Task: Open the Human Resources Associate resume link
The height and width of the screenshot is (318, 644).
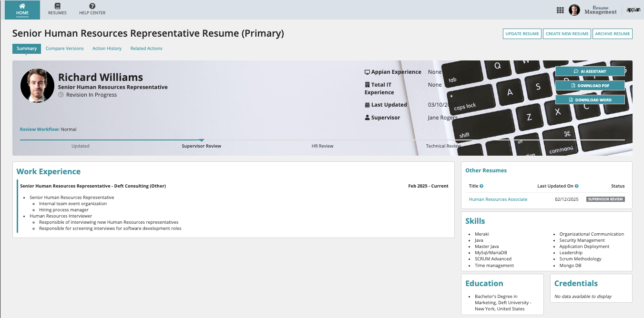Action: coord(498,199)
